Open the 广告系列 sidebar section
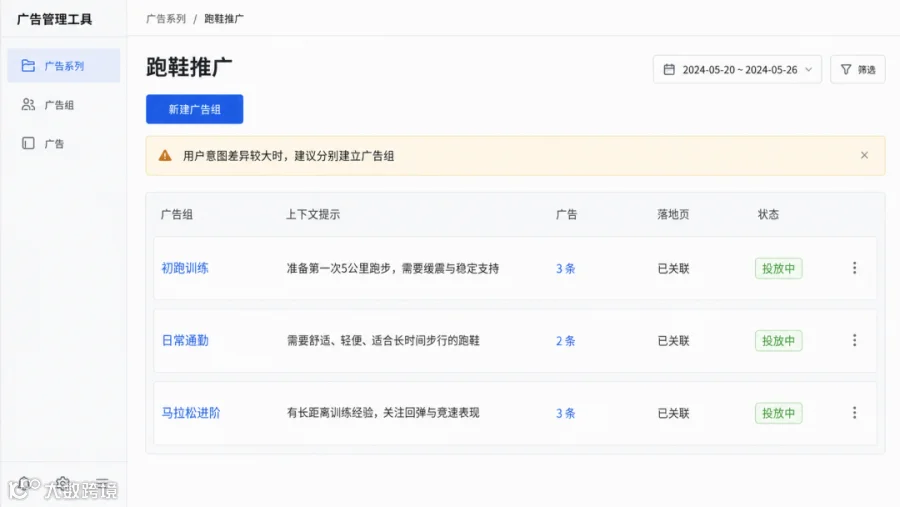Image resolution: width=900 pixels, height=507 pixels. [x=64, y=66]
